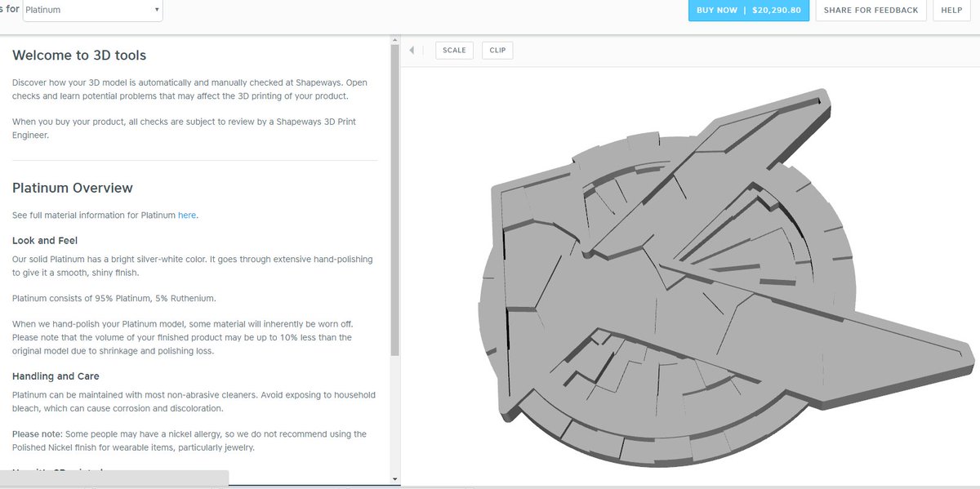Open the Platinum material dropdown

[92, 10]
